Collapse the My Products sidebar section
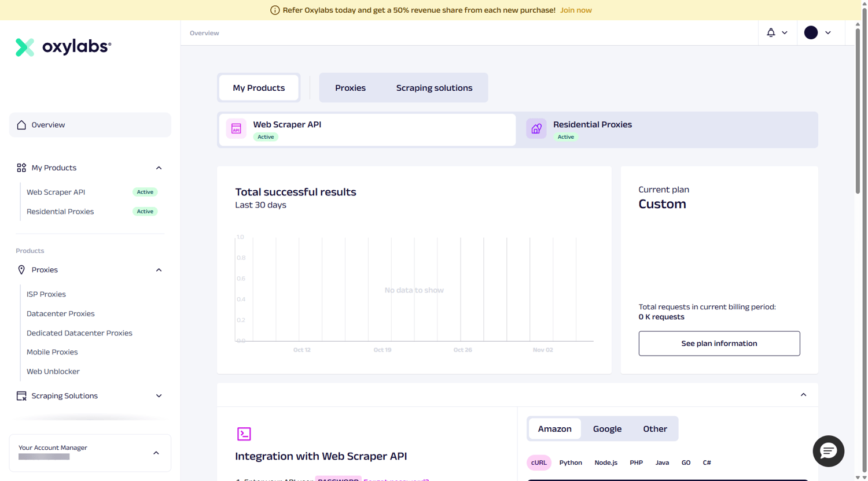Image resolution: width=868 pixels, height=481 pixels. coord(159,168)
